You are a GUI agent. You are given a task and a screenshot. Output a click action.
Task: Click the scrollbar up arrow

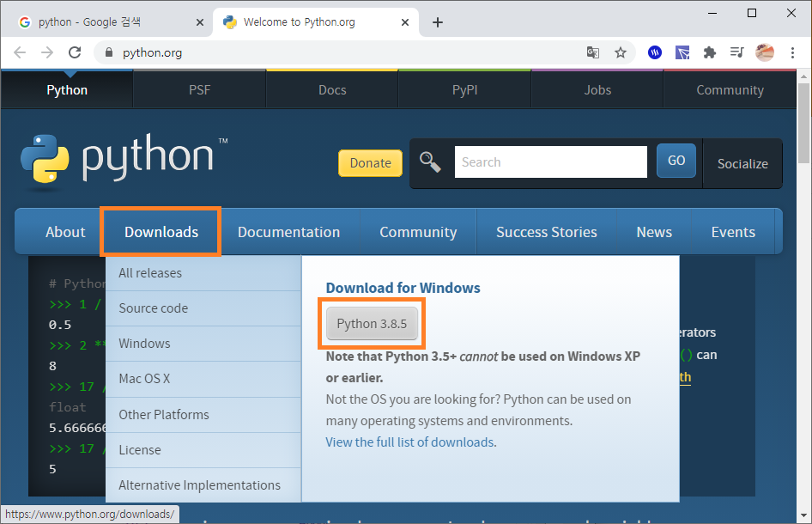coord(803,76)
